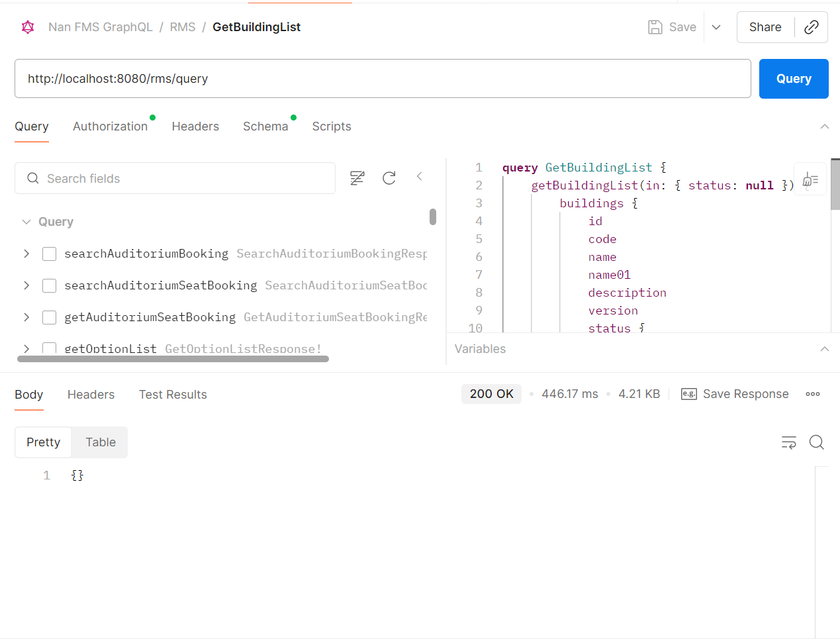Open the response more options ellipsis
This screenshot has height=639, width=840.
(x=813, y=394)
